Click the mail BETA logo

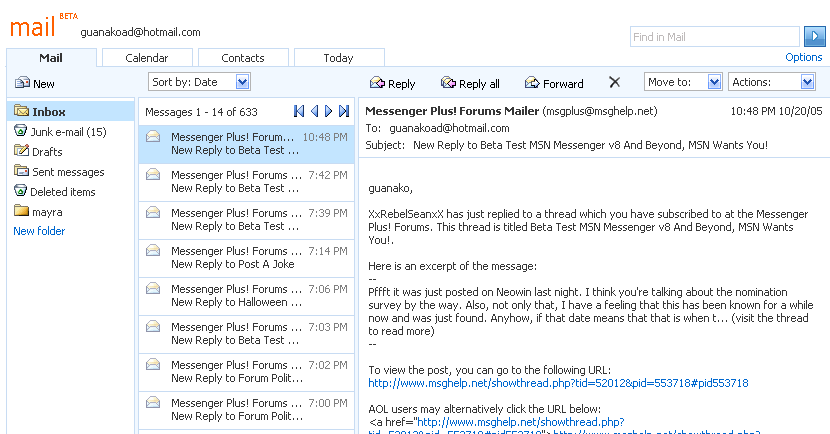[x=43, y=25]
